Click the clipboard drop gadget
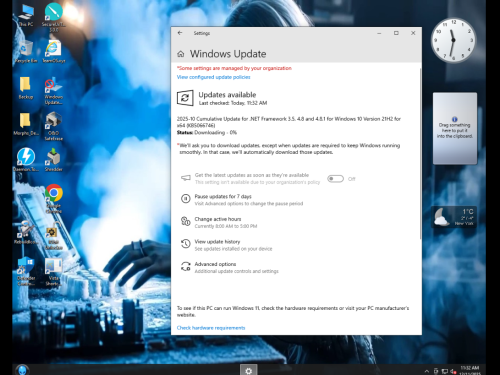 click(x=455, y=129)
